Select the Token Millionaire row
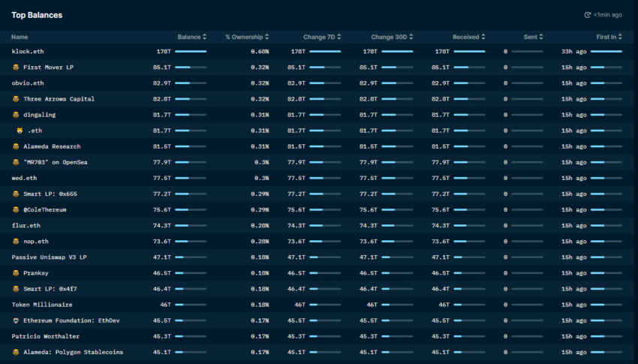 point(317,305)
